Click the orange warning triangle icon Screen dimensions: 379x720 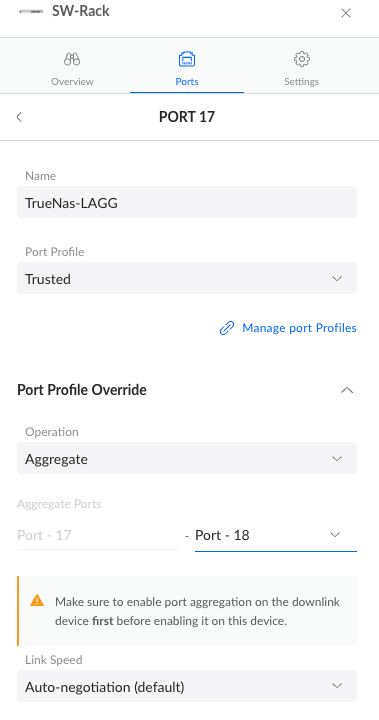pos(37,600)
